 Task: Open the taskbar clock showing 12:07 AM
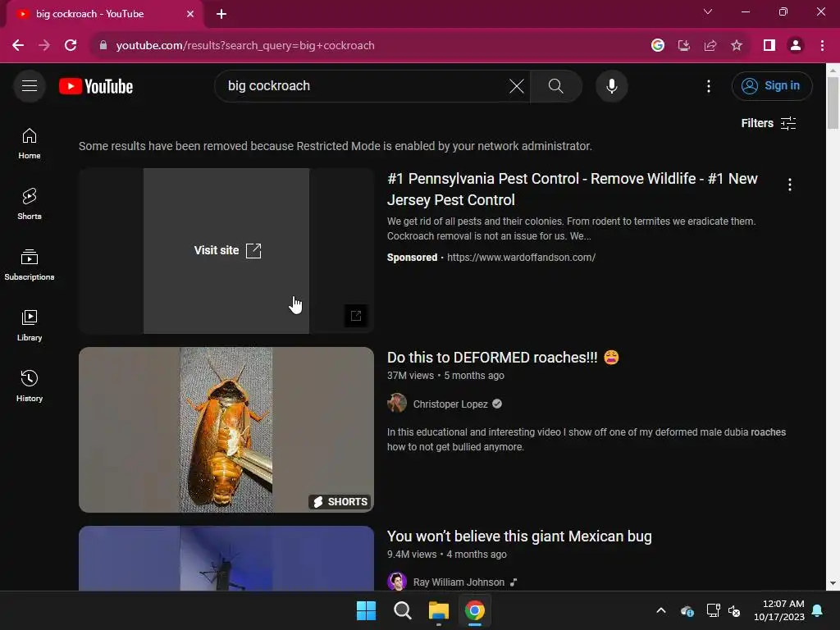pyautogui.click(x=779, y=610)
